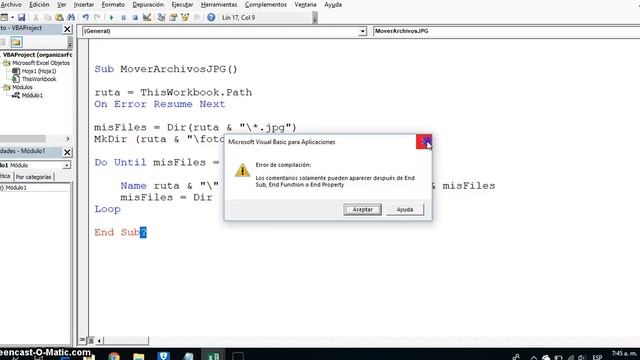Click the 'On Error Resume Next' code line
Screen dimensions: 640x360
160,104
